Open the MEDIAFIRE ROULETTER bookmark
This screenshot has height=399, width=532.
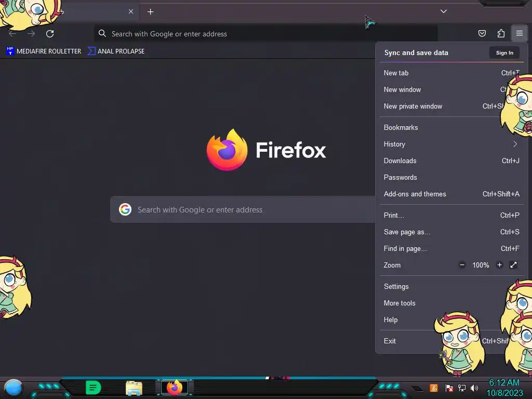pos(44,51)
